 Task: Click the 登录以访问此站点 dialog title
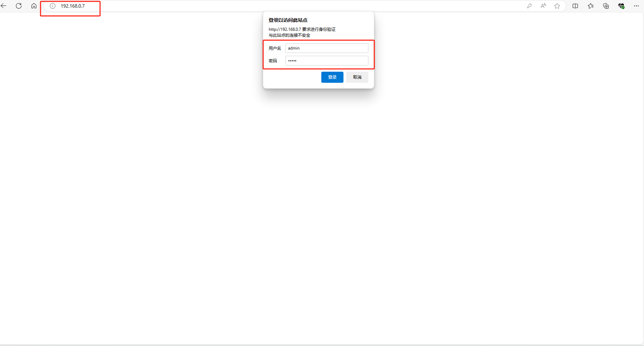[x=288, y=20]
